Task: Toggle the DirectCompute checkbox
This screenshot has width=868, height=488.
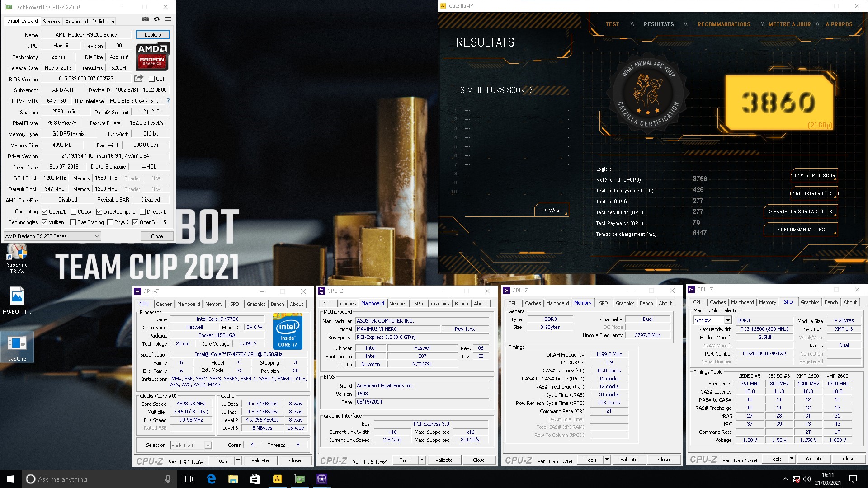Action: click(99, 212)
